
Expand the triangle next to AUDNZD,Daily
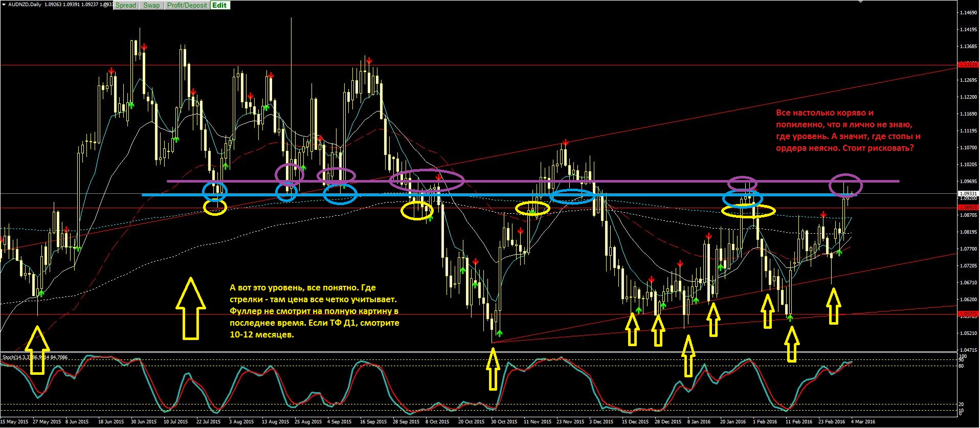[4, 5]
